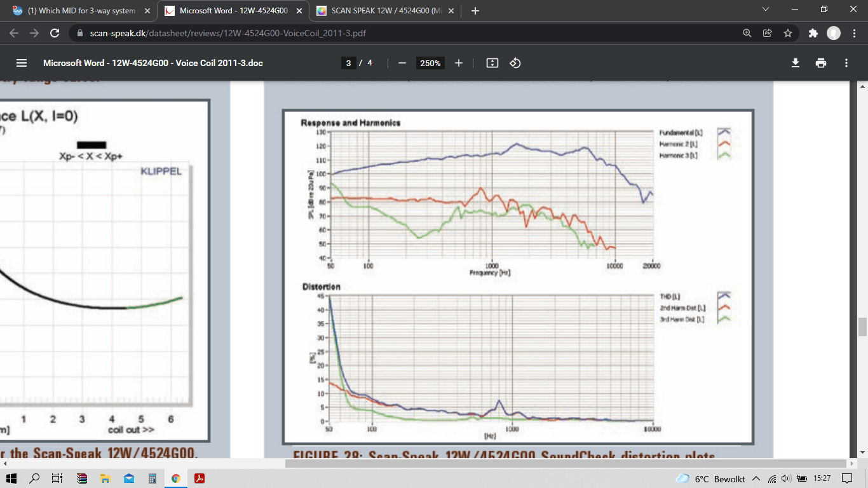Click the horizontal scrollbar right arrow
The width and height of the screenshot is (868, 488).
(x=851, y=464)
